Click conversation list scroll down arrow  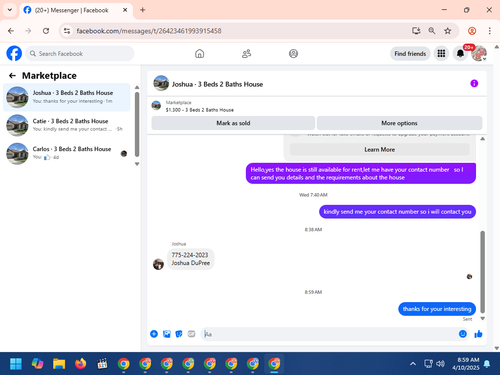(137, 164)
